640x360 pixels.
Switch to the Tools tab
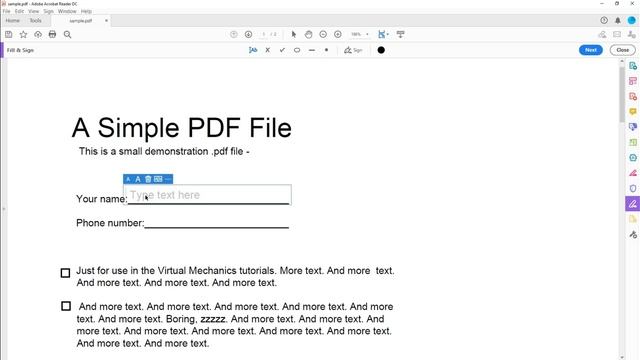[36, 20]
